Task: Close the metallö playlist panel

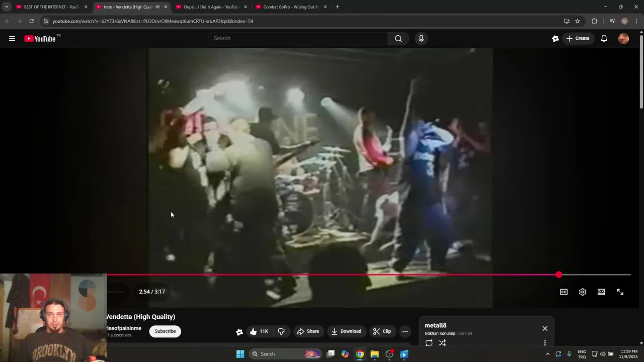Action: 545,328
